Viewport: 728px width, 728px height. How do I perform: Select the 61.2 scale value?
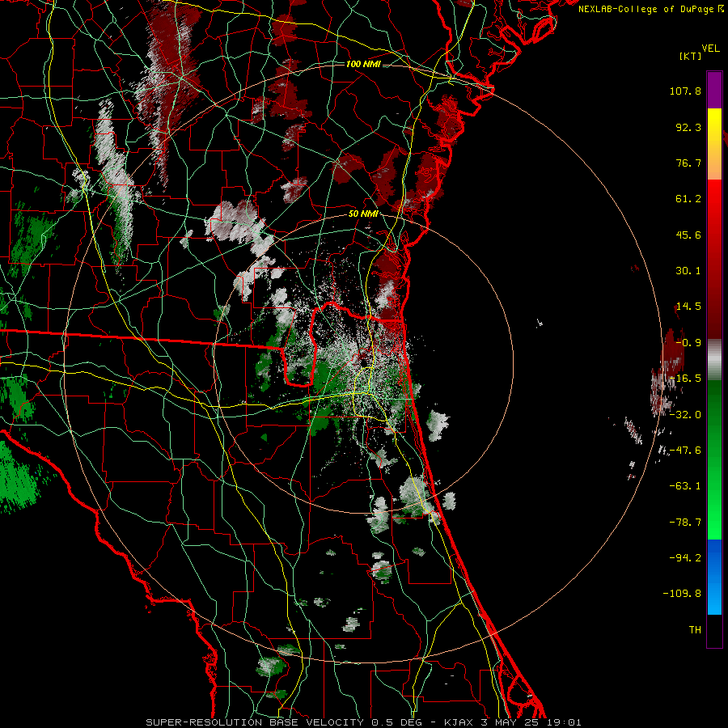688,199
